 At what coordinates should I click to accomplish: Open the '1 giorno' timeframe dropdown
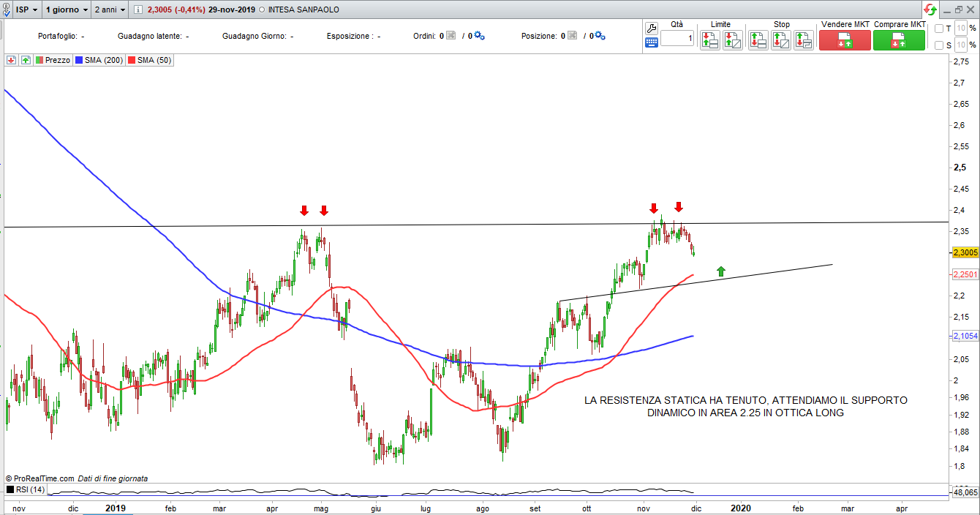coord(67,10)
